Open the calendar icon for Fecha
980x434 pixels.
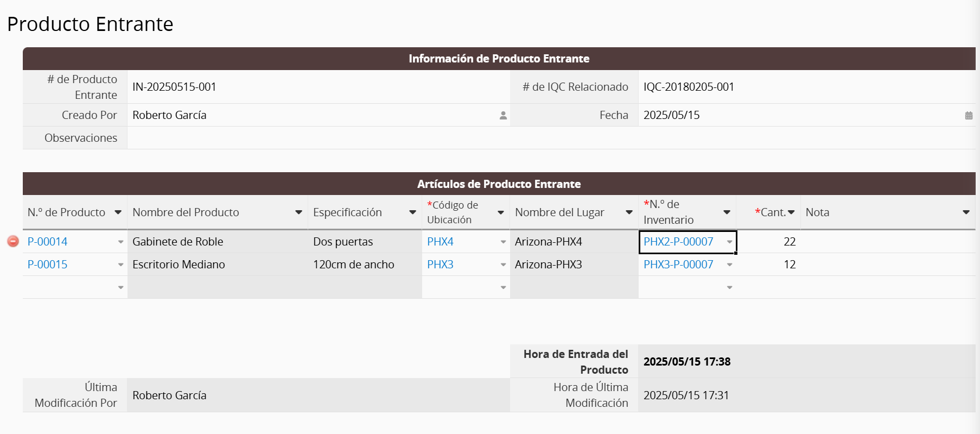coord(969,115)
